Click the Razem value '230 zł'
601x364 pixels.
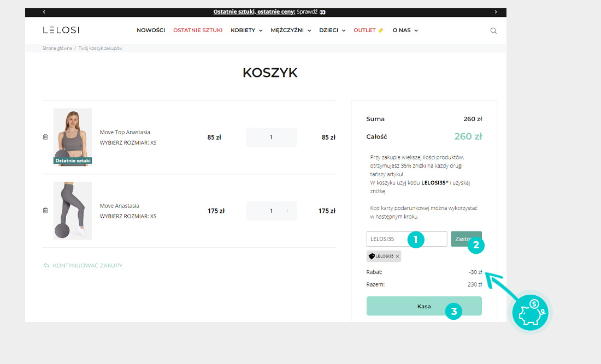[x=475, y=284]
